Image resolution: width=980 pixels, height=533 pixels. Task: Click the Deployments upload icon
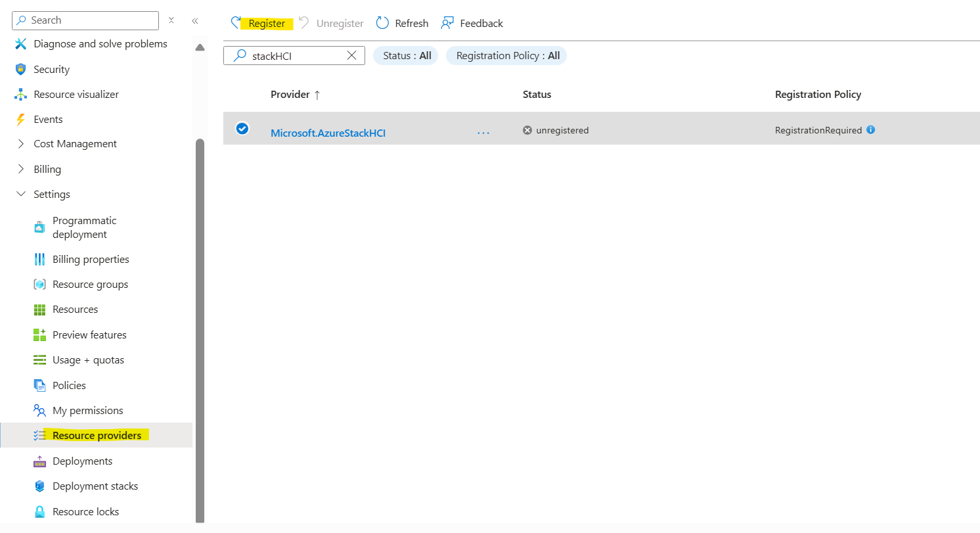tap(39, 461)
